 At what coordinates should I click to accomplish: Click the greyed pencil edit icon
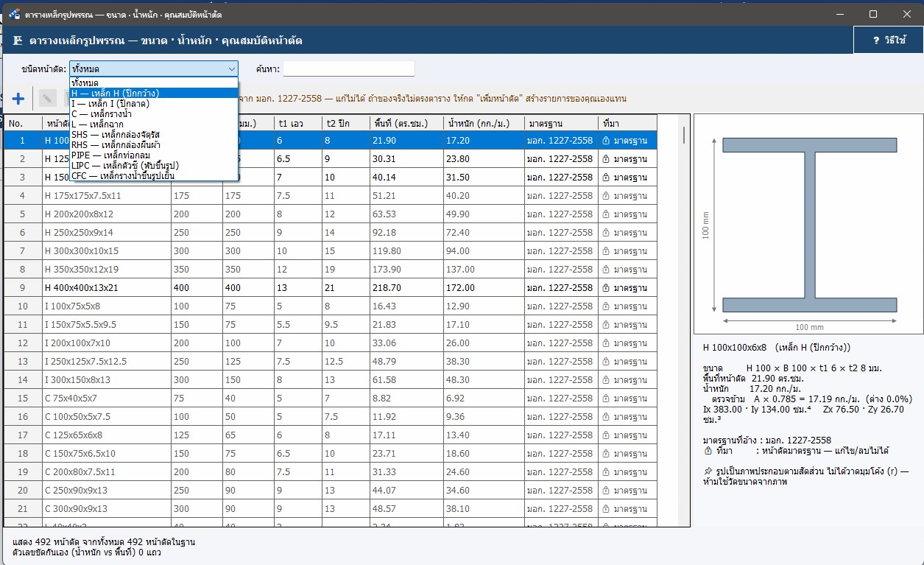pyautogui.click(x=47, y=99)
